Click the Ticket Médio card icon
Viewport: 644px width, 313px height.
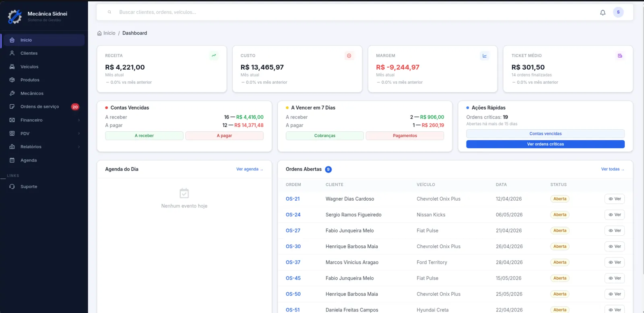[620, 56]
